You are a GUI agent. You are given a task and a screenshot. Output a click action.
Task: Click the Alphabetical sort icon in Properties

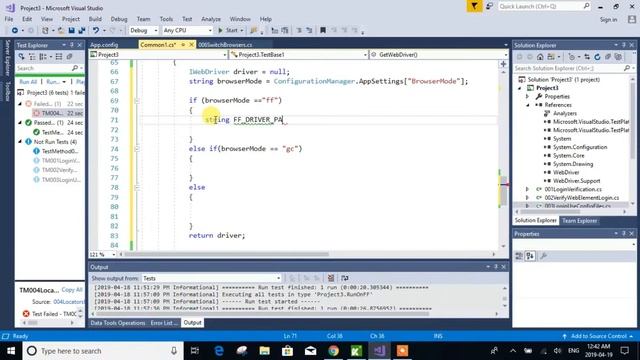coord(530,256)
